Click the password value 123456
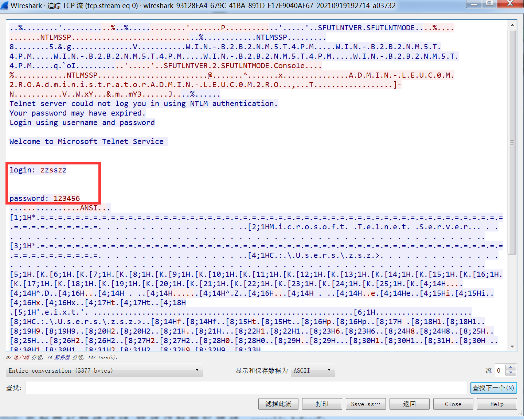The width and height of the screenshot is (524, 420). click(67, 198)
